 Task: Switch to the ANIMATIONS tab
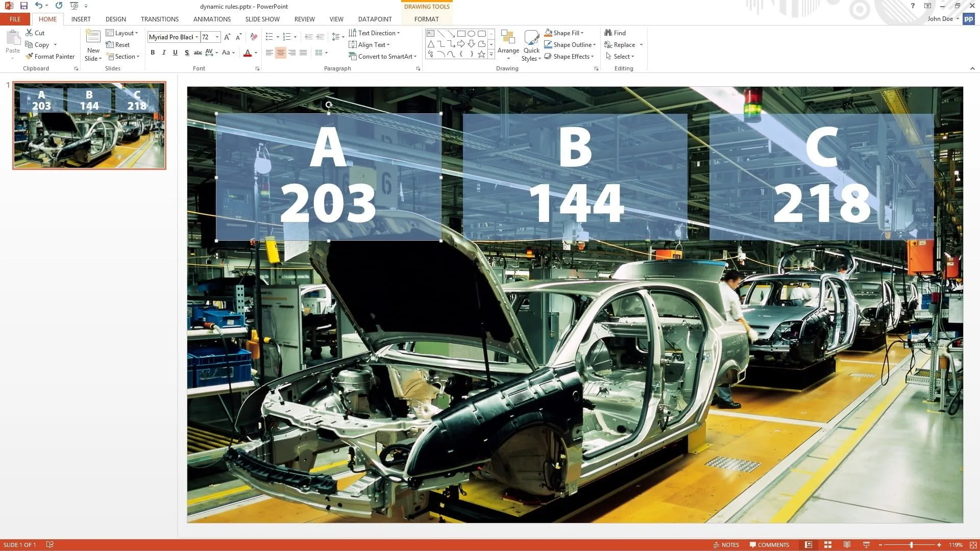point(212,19)
